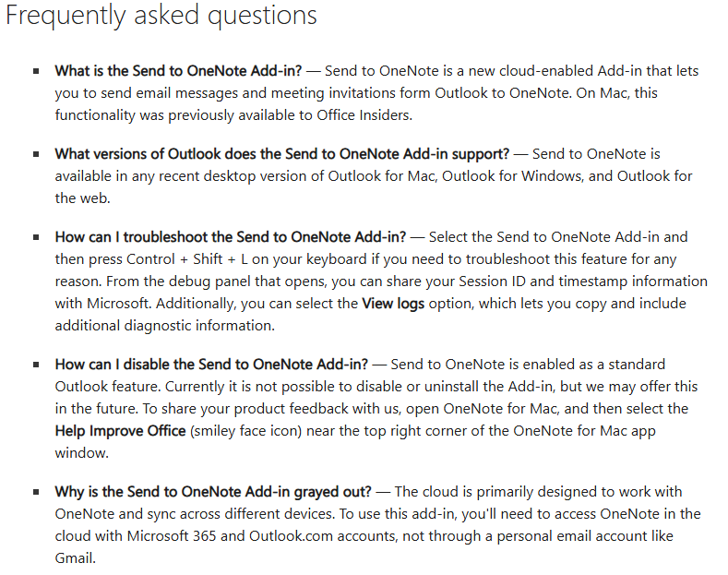Click the bullet before 'How can I disable'

click(36, 365)
